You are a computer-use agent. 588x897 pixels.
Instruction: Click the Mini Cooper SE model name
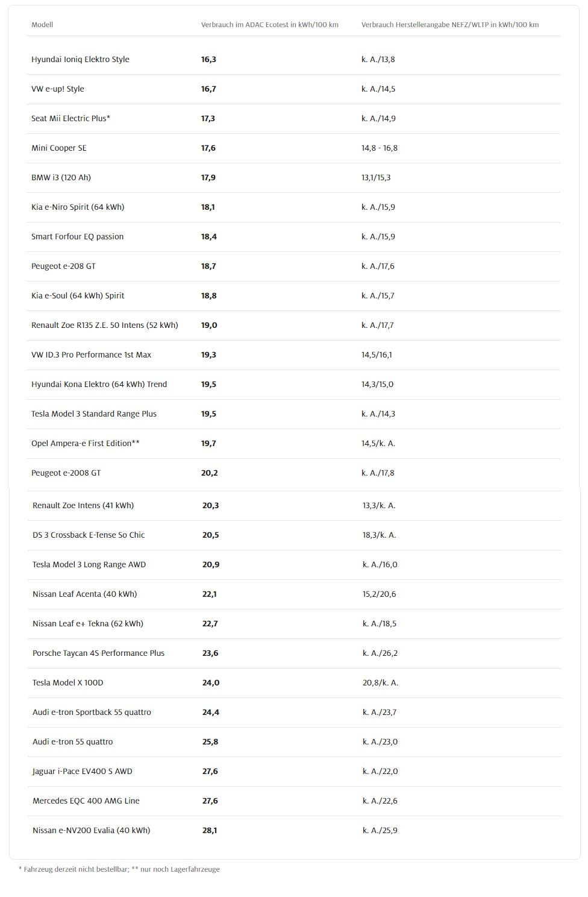pyautogui.click(x=59, y=148)
